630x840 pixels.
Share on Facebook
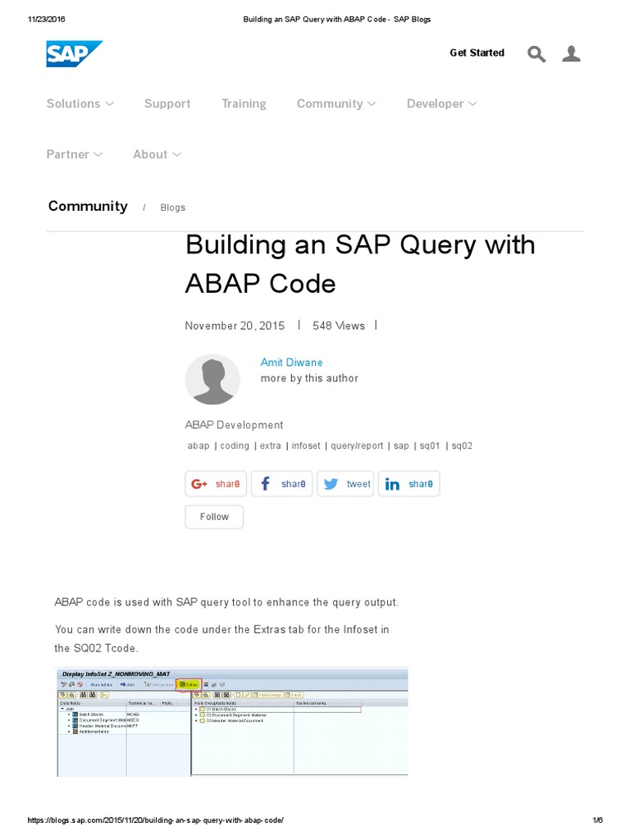click(282, 484)
